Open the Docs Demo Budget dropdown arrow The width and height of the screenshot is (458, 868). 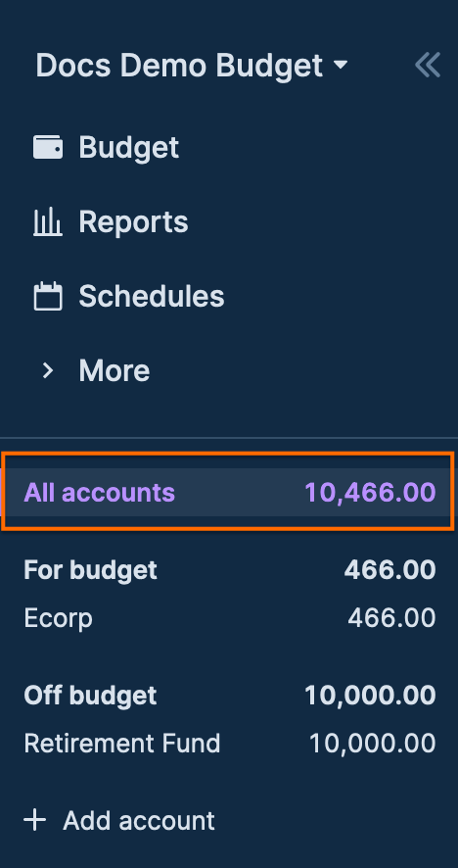point(341,66)
